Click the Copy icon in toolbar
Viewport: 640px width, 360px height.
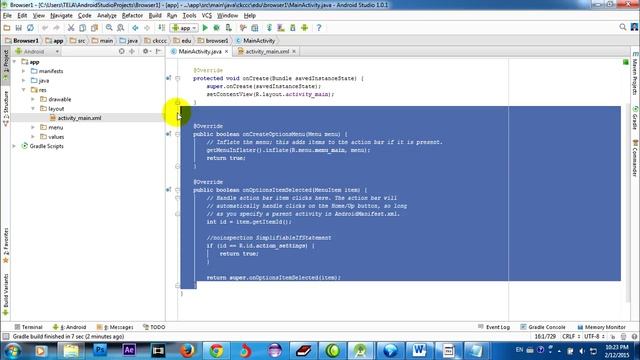coord(82,28)
